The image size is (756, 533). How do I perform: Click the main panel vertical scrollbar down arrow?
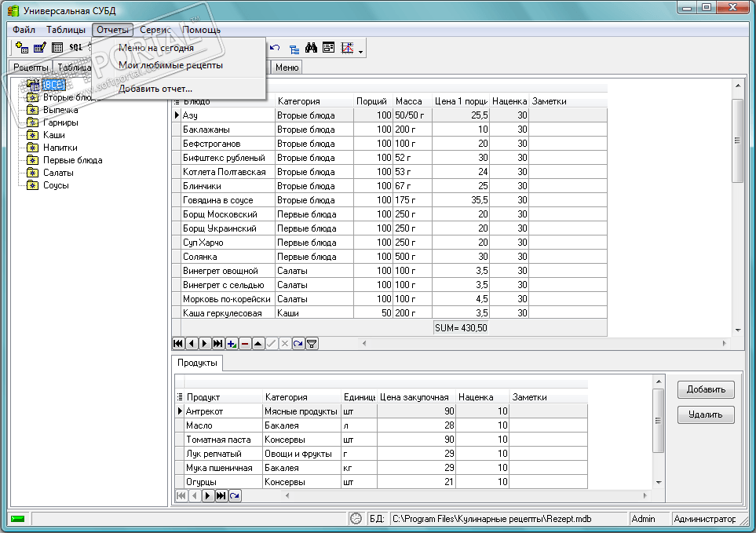[x=738, y=330]
